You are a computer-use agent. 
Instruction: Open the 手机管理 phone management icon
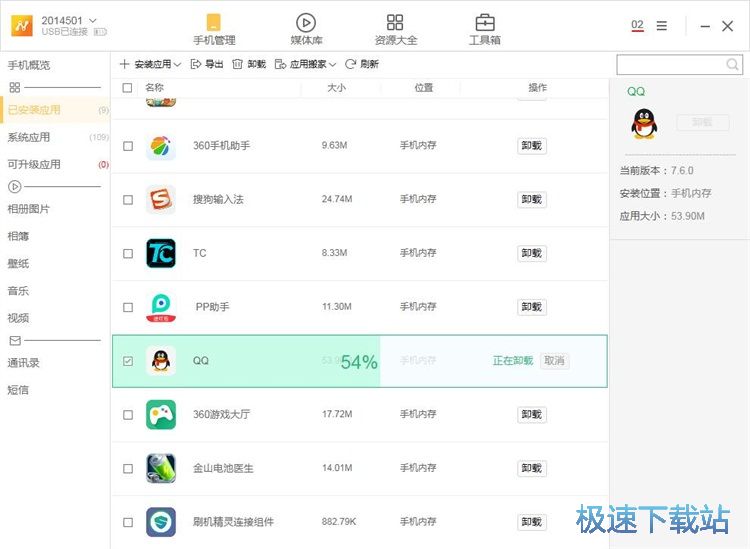(214, 23)
